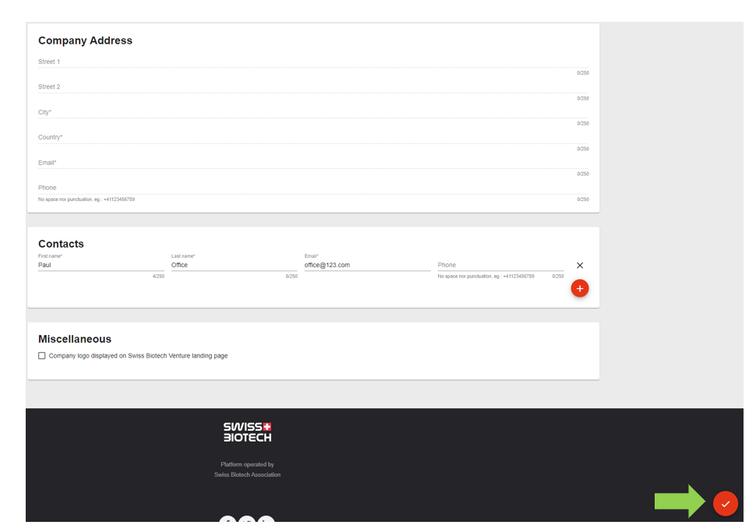Viewport: 756px width, 532px height.
Task: Edit the contact Last name field containing Office
Action: coord(234,265)
